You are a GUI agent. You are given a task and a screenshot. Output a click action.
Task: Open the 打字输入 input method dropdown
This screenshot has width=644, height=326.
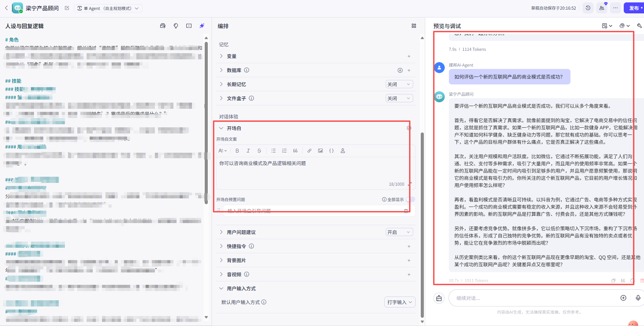tap(400, 302)
